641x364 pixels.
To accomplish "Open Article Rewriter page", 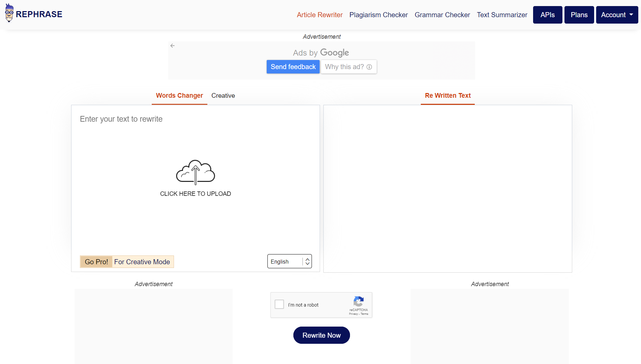I will point(320,15).
